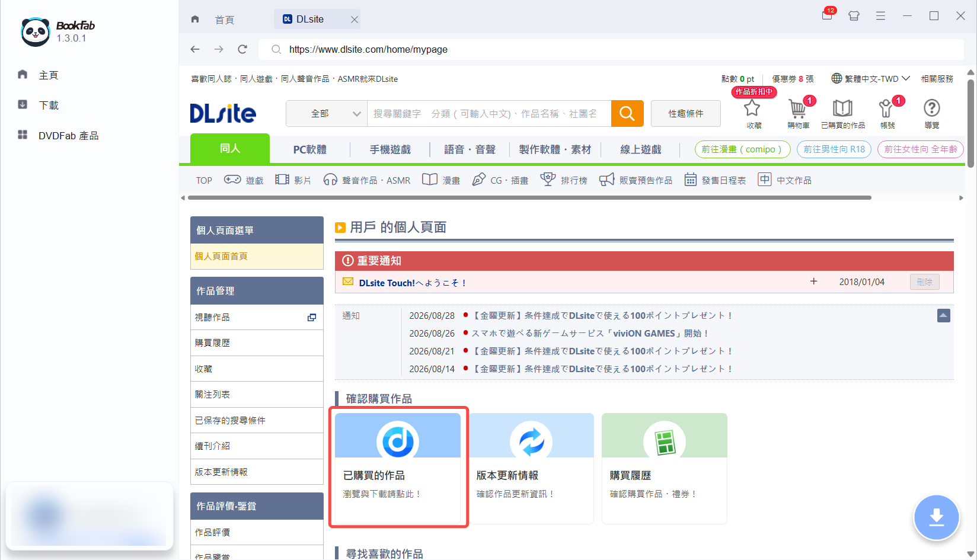Expand notice with the plus icon
The height and width of the screenshot is (560, 977).
pyautogui.click(x=814, y=281)
